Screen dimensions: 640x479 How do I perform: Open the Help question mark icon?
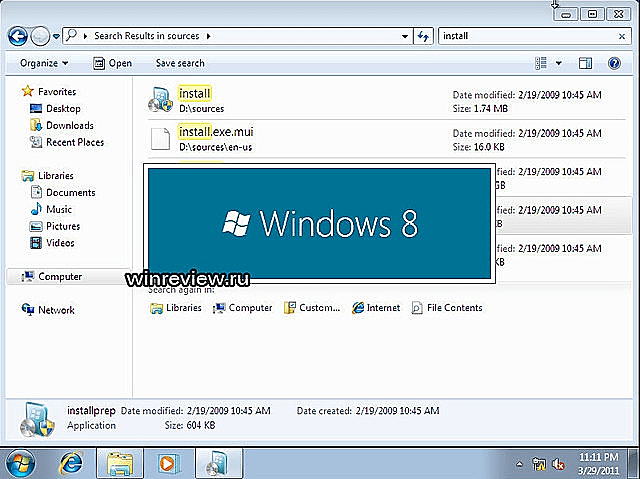click(614, 63)
